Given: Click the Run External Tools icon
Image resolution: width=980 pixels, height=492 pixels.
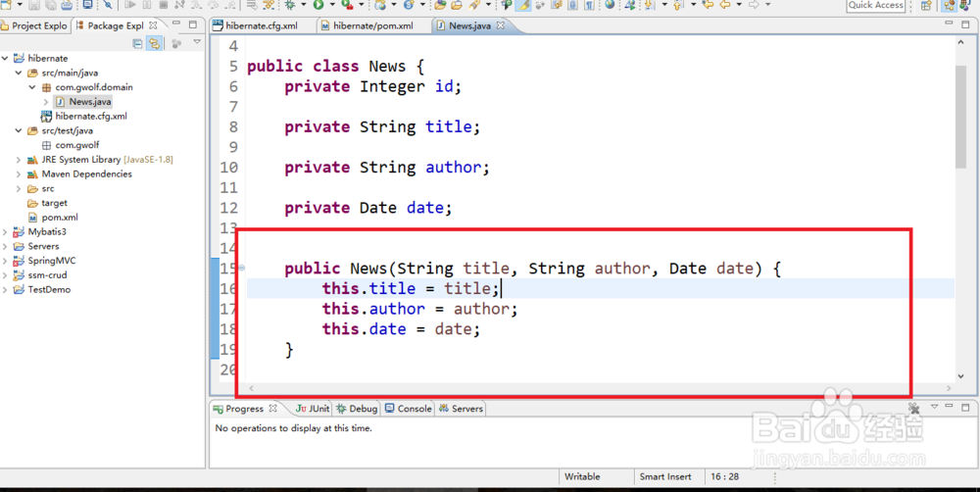Looking at the screenshot, I should pos(346,5).
